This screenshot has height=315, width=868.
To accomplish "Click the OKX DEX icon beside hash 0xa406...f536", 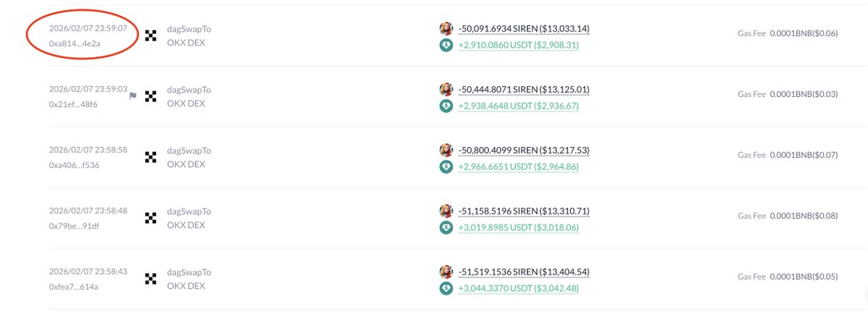I will [151, 157].
